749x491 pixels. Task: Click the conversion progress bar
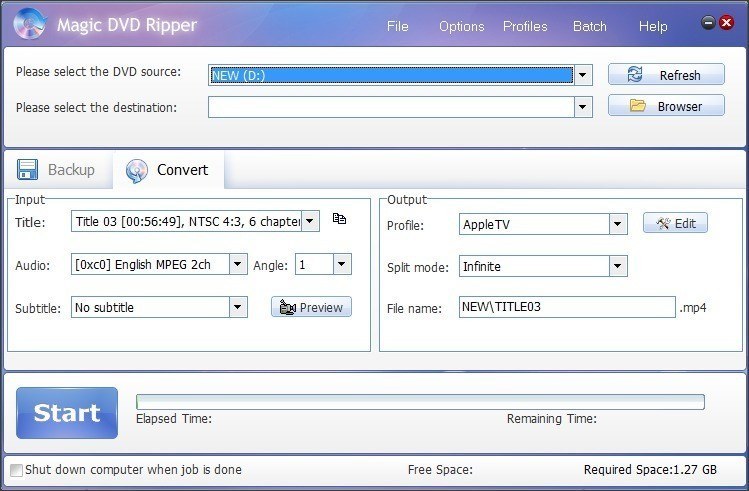[x=420, y=402]
